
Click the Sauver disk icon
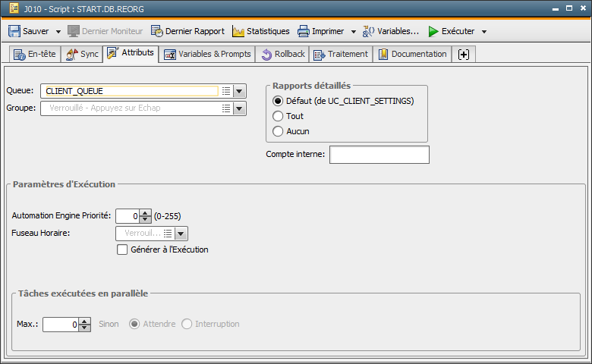point(14,32)
